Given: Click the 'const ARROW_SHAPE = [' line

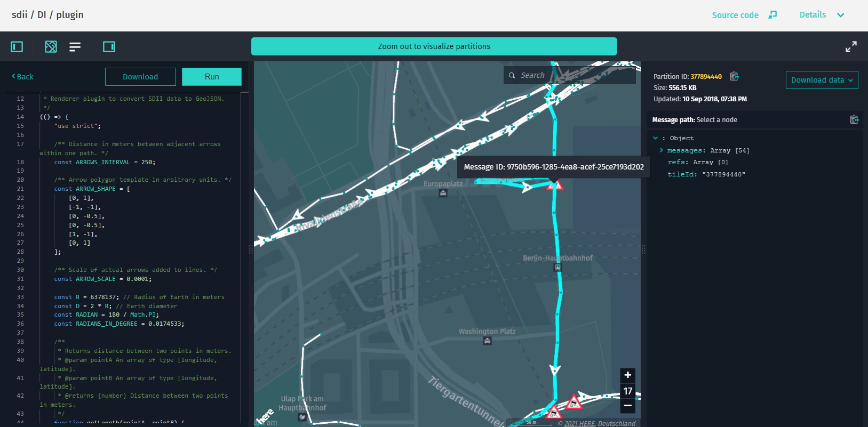Looking at the screenshot, I should tap(92, 189).
